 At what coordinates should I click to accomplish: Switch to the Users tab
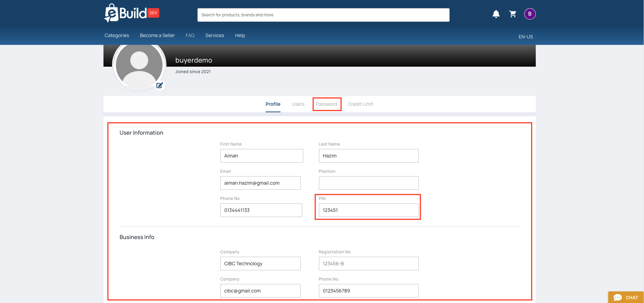point(298,104)
